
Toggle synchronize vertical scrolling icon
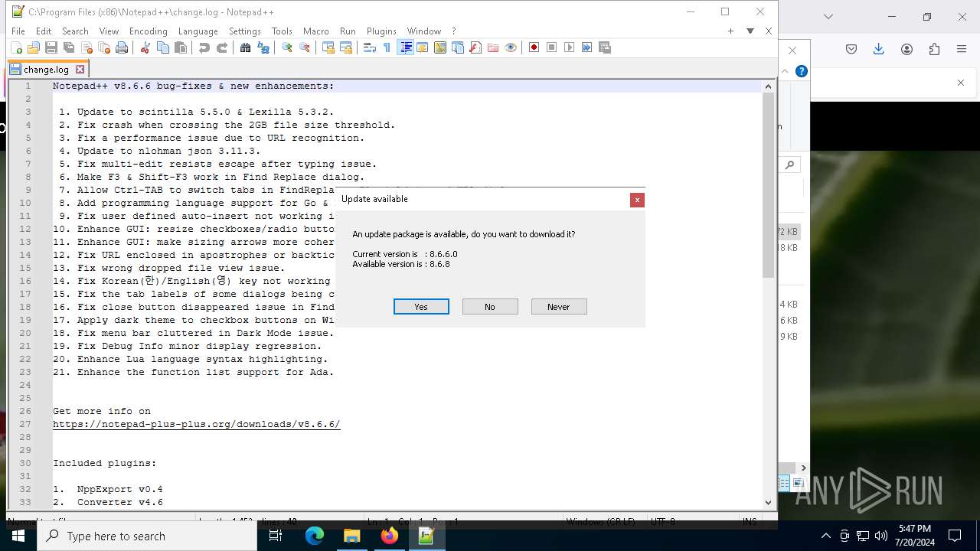pyautogui.click(x=328, y=47)
